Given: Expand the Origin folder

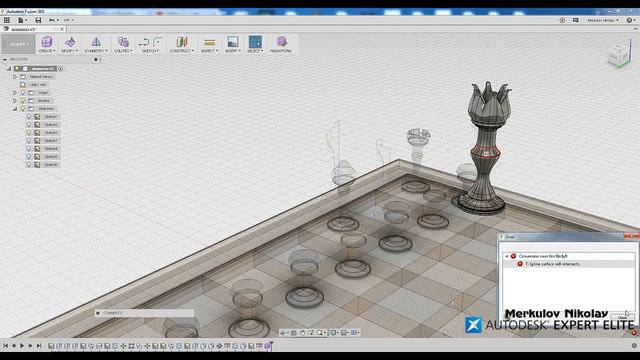Looking at the screenshot, I should coord(15,93).
